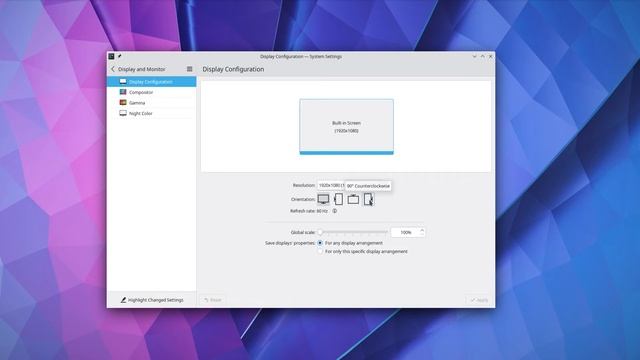Go back from Display and Monitor
This screenshot has height=360, width=640.
tap(113, 69)
